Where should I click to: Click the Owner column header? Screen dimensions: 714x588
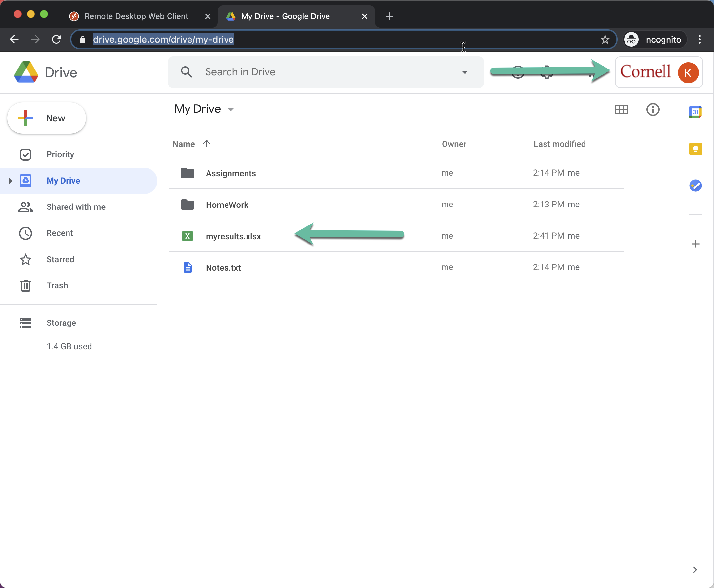(454, 144)
